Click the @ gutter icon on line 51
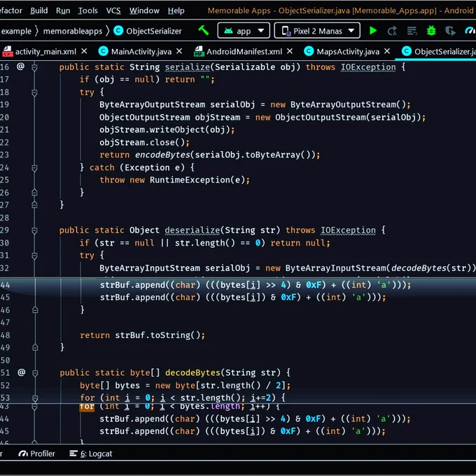Viewport: 476px width, 476px height. 21,372
